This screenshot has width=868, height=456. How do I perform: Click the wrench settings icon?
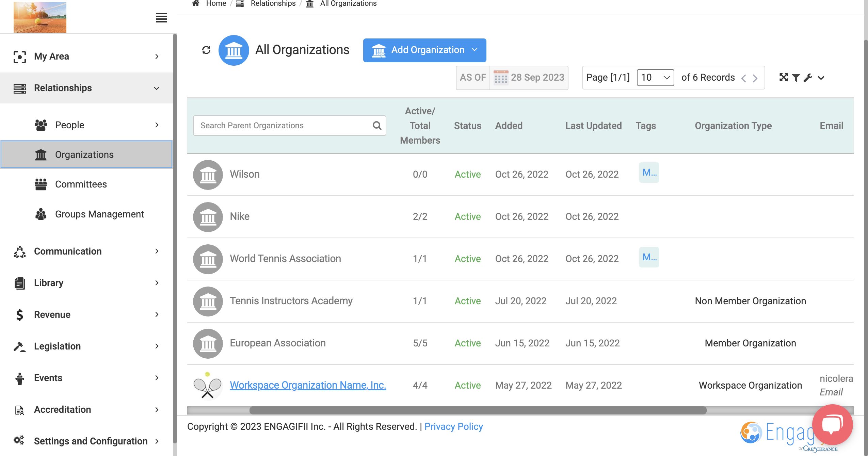click(808, 78)
